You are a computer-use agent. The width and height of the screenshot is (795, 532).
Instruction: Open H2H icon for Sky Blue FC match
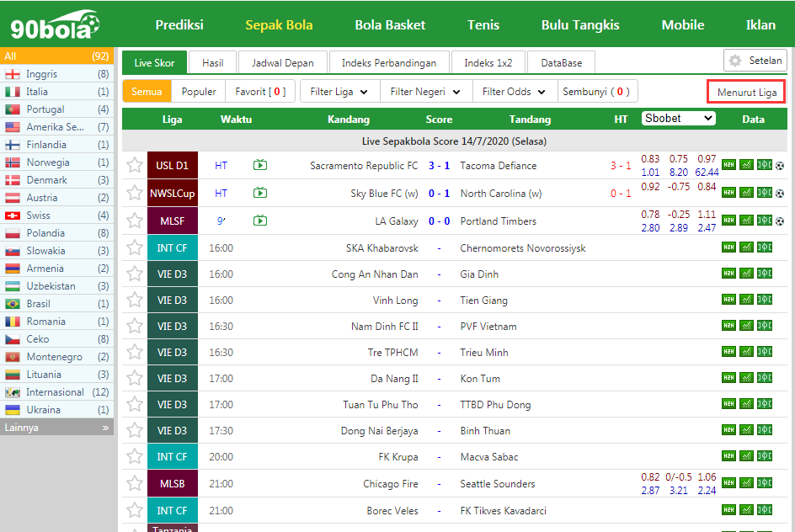728,193
